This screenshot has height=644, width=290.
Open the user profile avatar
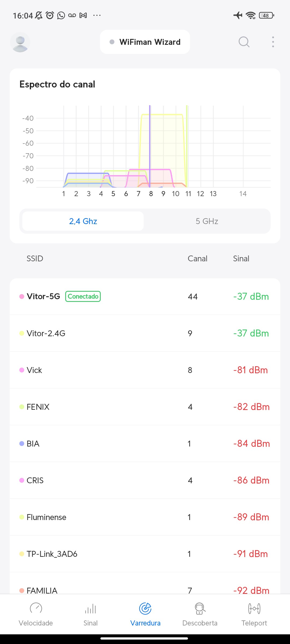tap(20, 42)
